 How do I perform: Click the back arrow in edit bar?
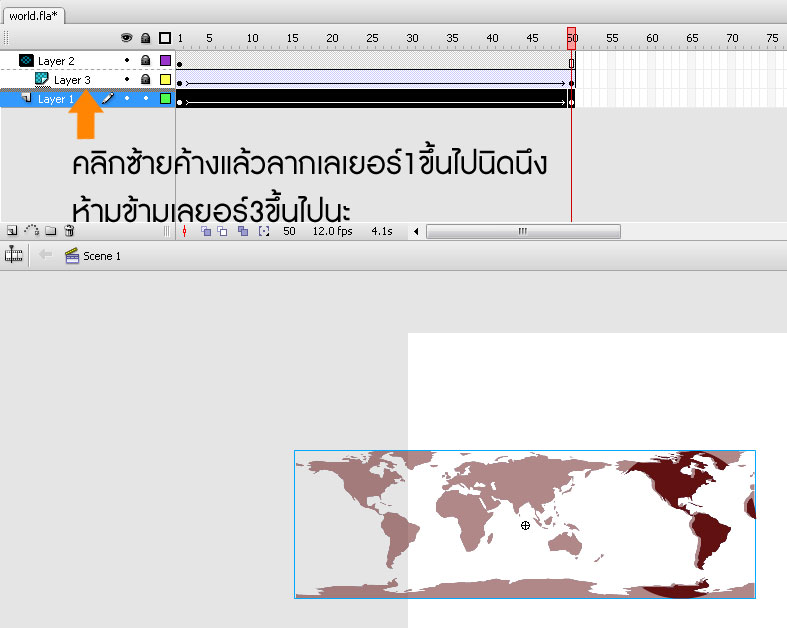[x=46, y=255]
